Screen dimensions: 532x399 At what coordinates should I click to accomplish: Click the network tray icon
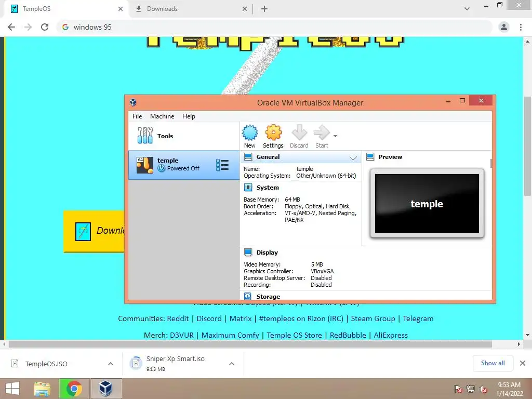click(x=471, y=389)
